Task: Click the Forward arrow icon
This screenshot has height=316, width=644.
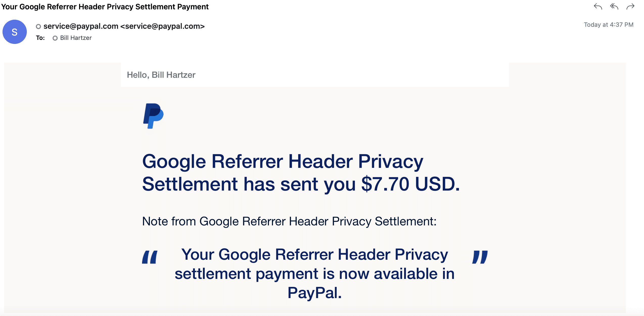Action: pyautogui.click(x=630, y=7)
